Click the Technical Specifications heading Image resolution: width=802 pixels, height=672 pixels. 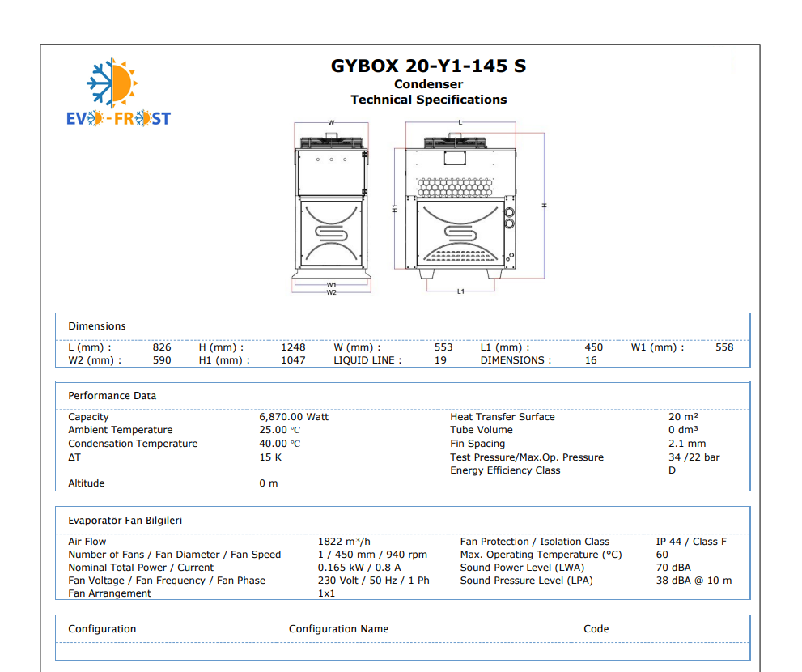coord(429,100)
